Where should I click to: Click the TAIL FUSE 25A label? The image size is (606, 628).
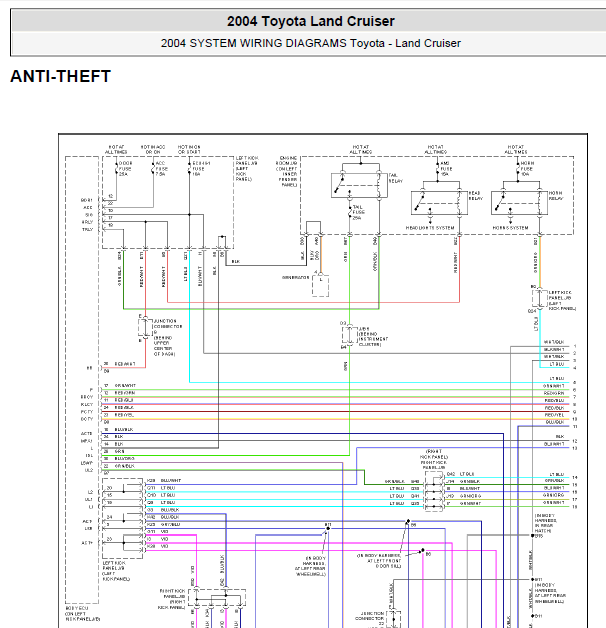(358, 212)
